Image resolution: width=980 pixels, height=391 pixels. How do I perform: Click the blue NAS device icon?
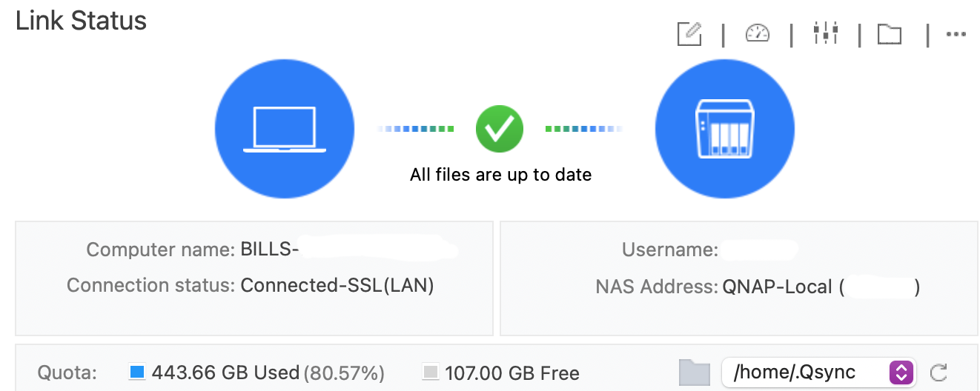pos(724,129)
